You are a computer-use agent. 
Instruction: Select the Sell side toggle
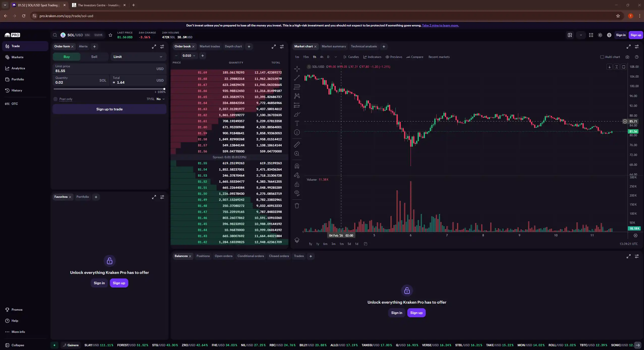(x=94, y=57)
